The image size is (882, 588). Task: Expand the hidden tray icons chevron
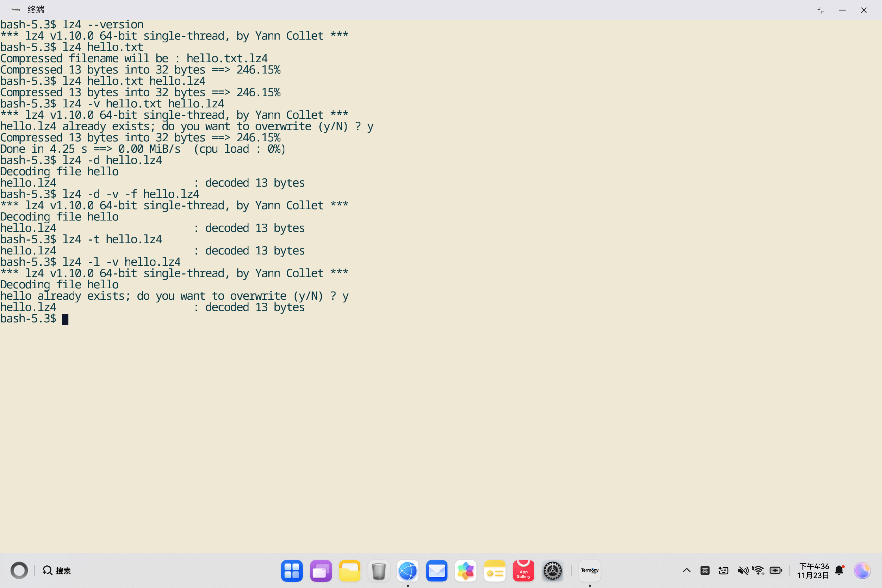click(x=687, y=570)
